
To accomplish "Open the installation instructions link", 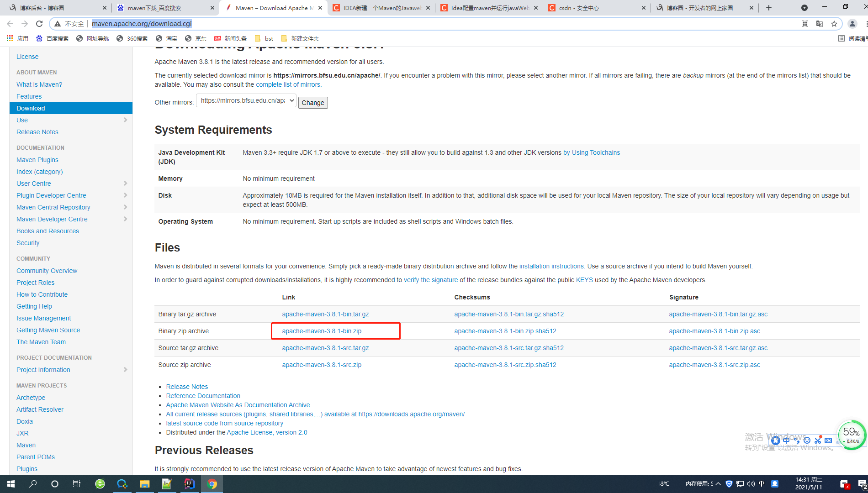I will [551, 266].
